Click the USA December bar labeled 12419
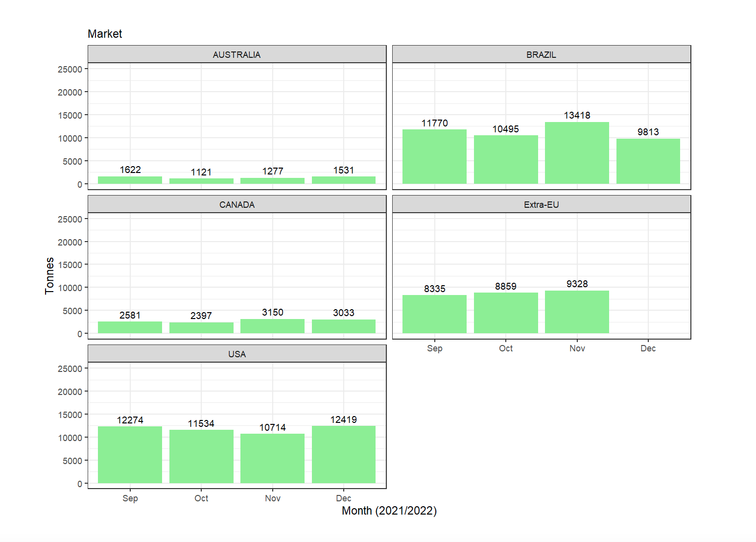The width and height of the screenshot is (756, 542). tap(343, 454)
